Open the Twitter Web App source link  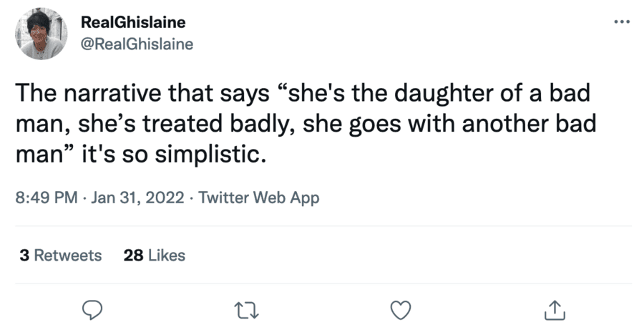tap(258, 198)
